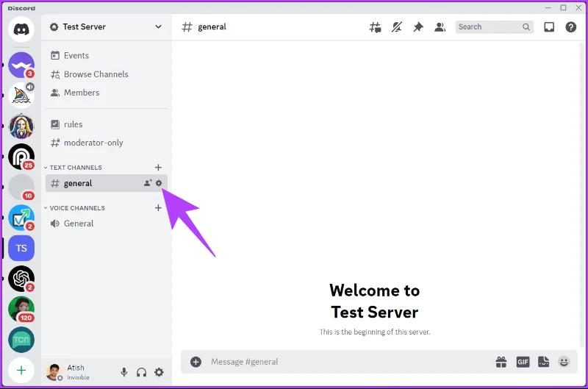
Task: Expand the Test Server dropdown menu
Action: [158, 26]
